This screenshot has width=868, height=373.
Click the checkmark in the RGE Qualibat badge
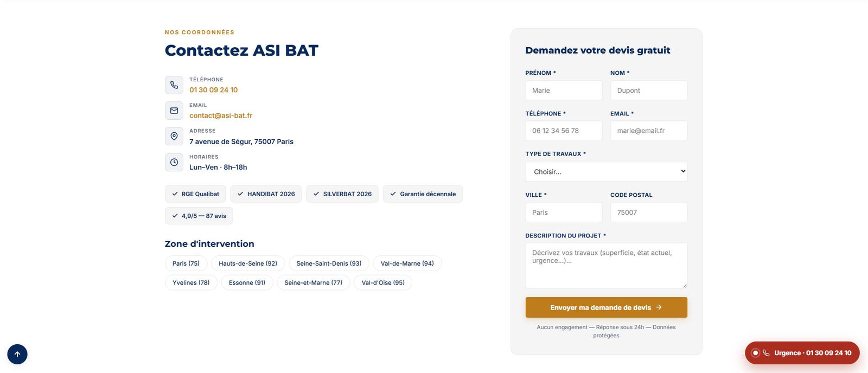click(175, 194)
